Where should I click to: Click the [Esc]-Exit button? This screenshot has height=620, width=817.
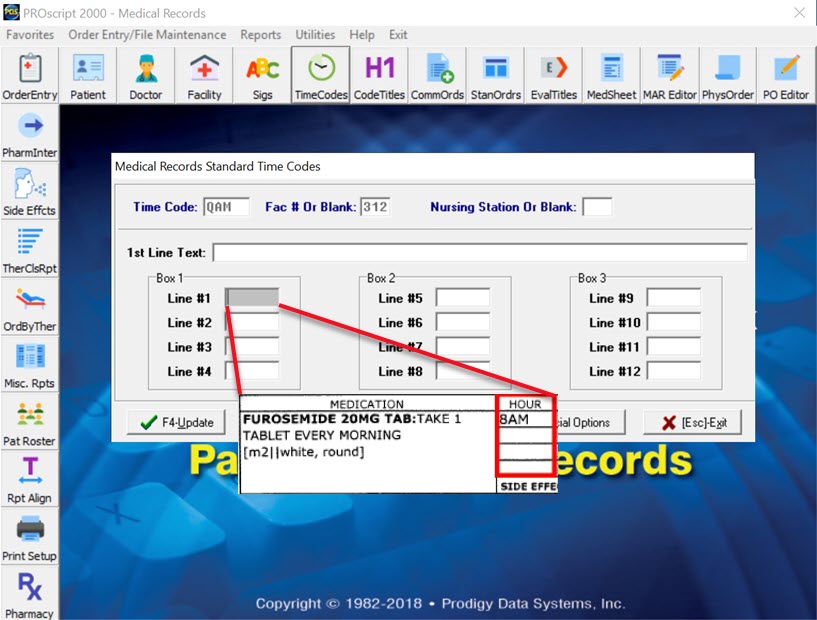[692, 422]
